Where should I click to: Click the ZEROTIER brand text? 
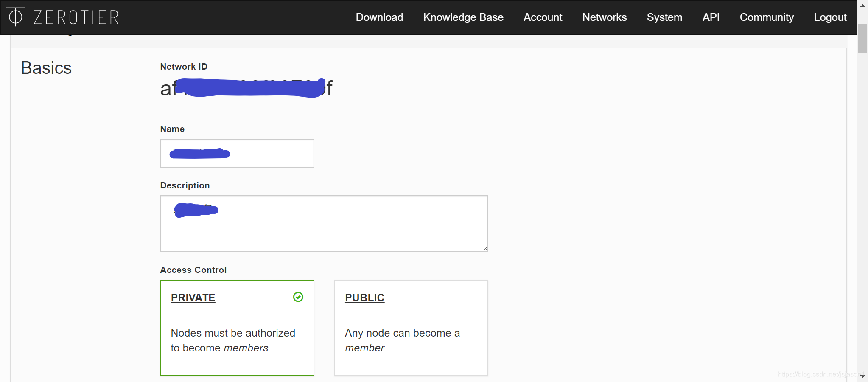pyautogui.click(x=76, y=17)
